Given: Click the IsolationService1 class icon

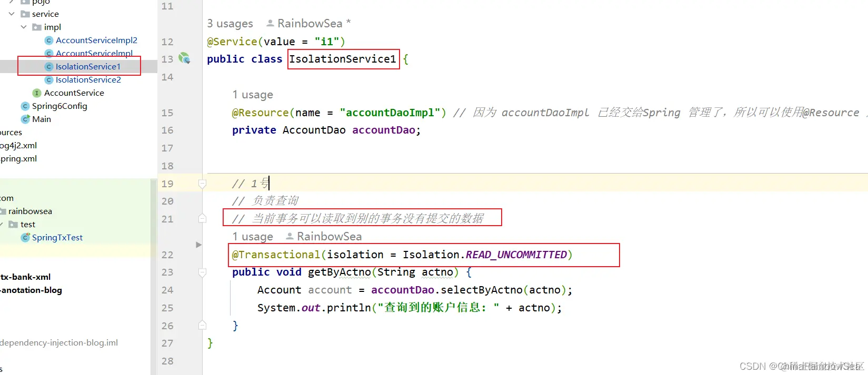Looking at the screenshot, I should pyautogui.click(x=49, y=67).
